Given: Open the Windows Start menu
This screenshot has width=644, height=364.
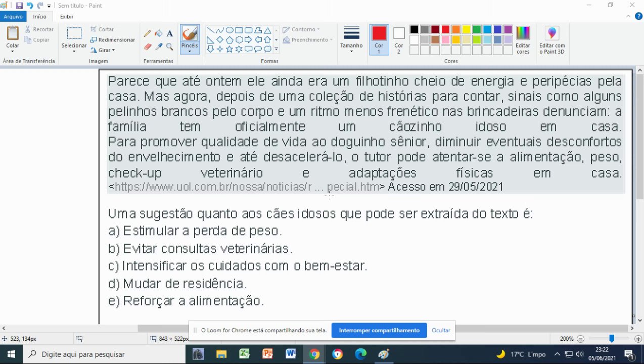Looking at the screenshot, I should 11,354.
